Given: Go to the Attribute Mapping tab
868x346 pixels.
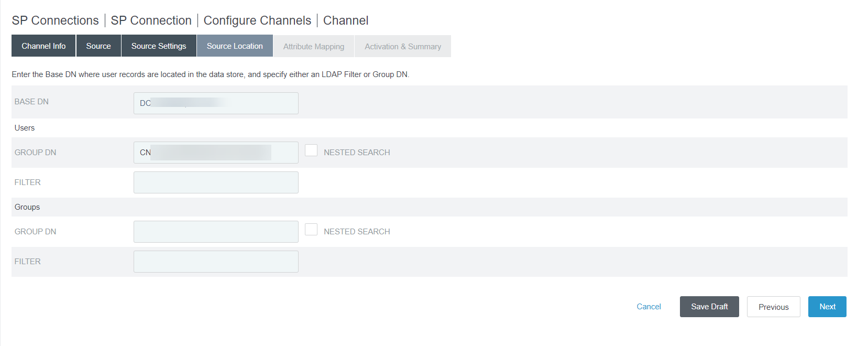Looking at the screenshot, I should coord(314,47).
